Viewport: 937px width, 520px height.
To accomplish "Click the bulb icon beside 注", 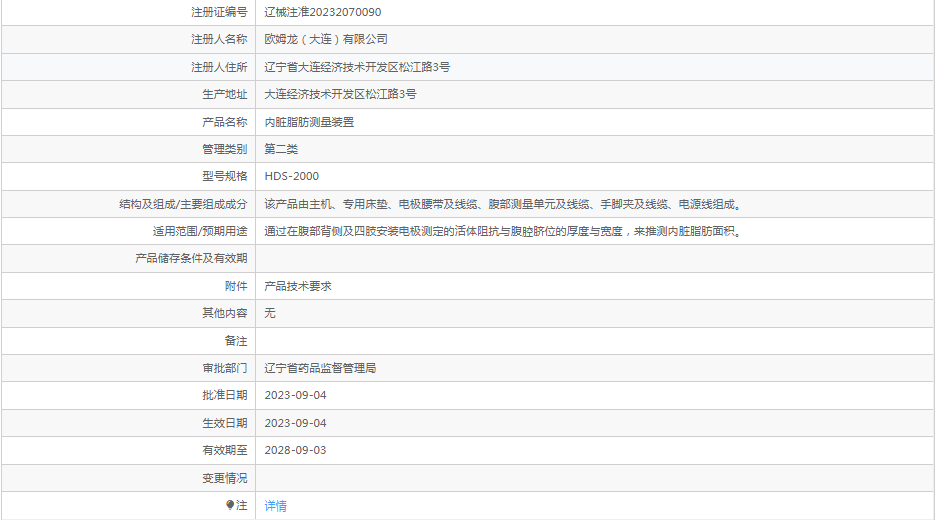I will [x=230, y=505].
